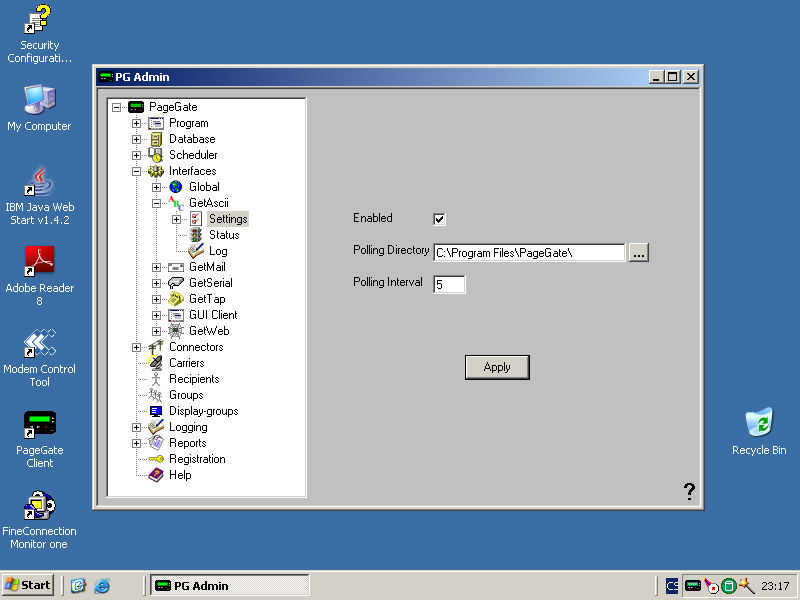Viewport: 800px width, 600px height.
Task: Click the Status traffic light icon
Action: (x=195, y=235)
